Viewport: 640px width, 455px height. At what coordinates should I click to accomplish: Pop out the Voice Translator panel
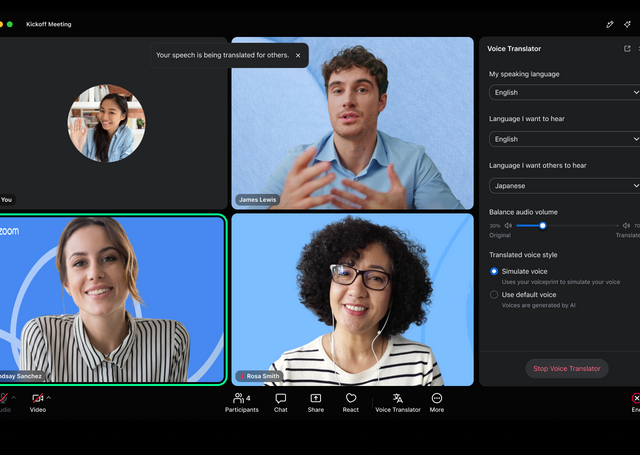pos(627,49)
